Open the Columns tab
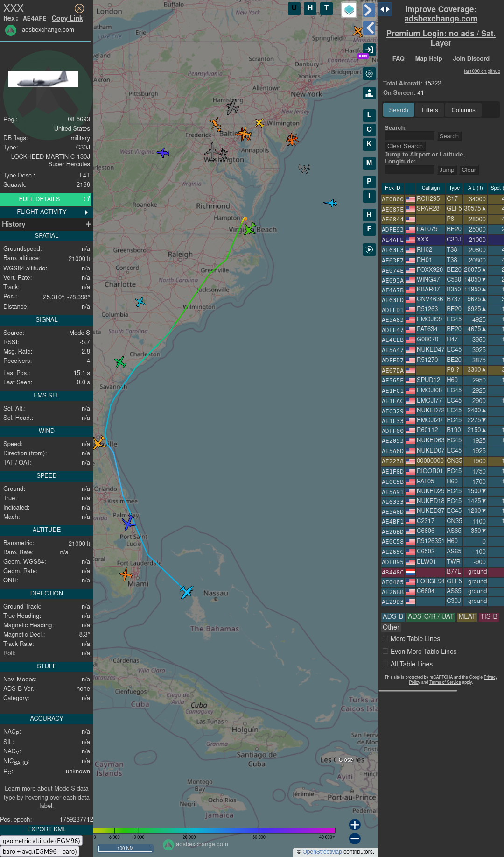504x857 pixels. (463, 110)
